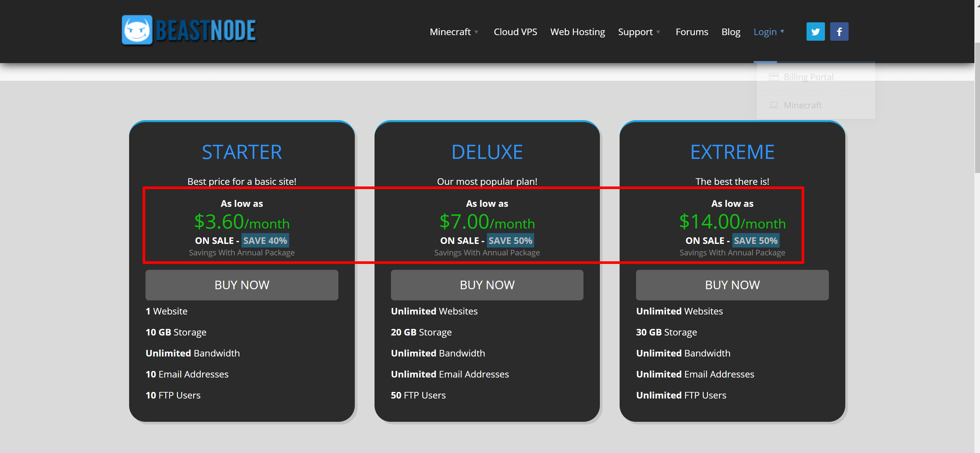This screenshot has width=980, height=453.
Task: Click the page vertical scrollbar thumb
Action: pyautogui.click(x=977, y=108)
